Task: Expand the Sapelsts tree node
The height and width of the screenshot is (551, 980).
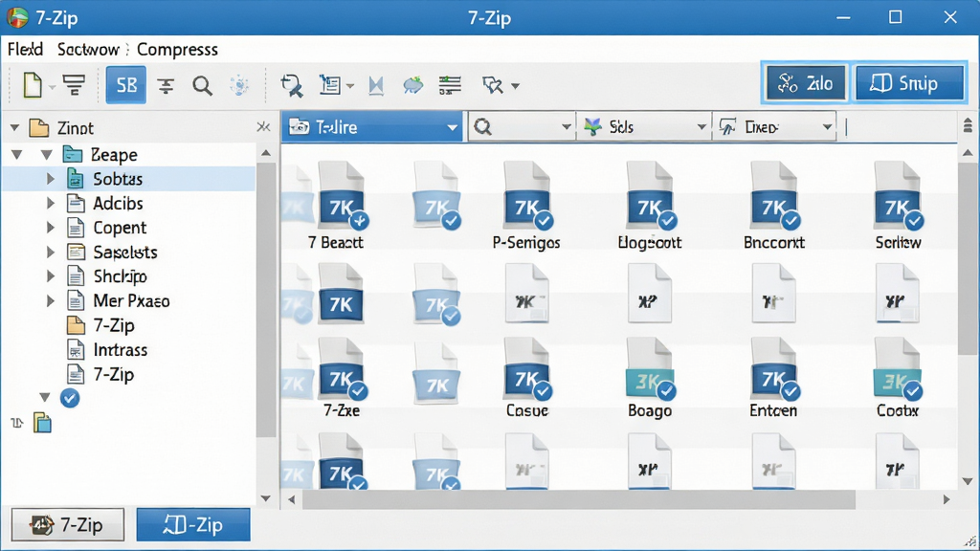Action: pos(51,252)
